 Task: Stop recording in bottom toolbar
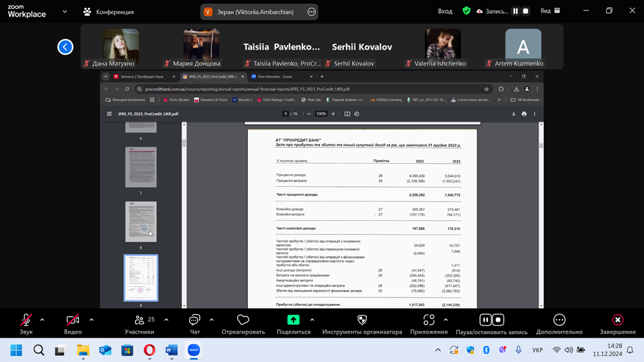click(x=498, y=320)
